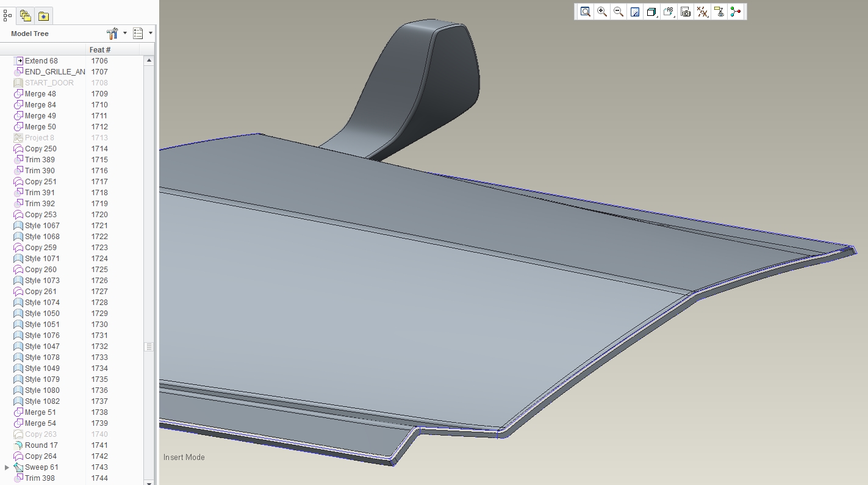
Task: Toggle the Spin Center icon
Action: [736, 12]
